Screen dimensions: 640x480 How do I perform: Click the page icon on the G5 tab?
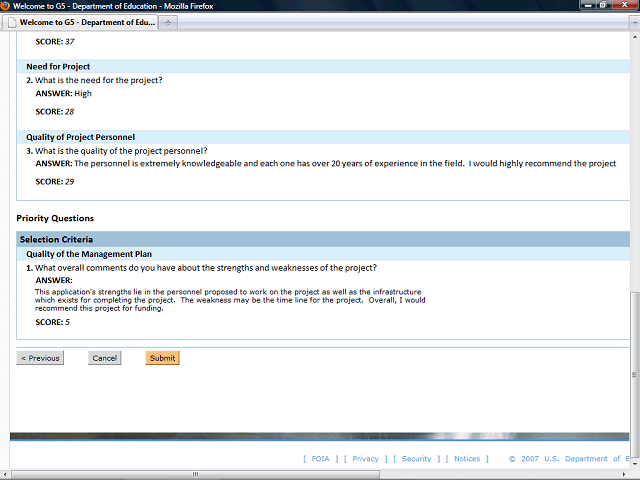[x=12, y=22]
